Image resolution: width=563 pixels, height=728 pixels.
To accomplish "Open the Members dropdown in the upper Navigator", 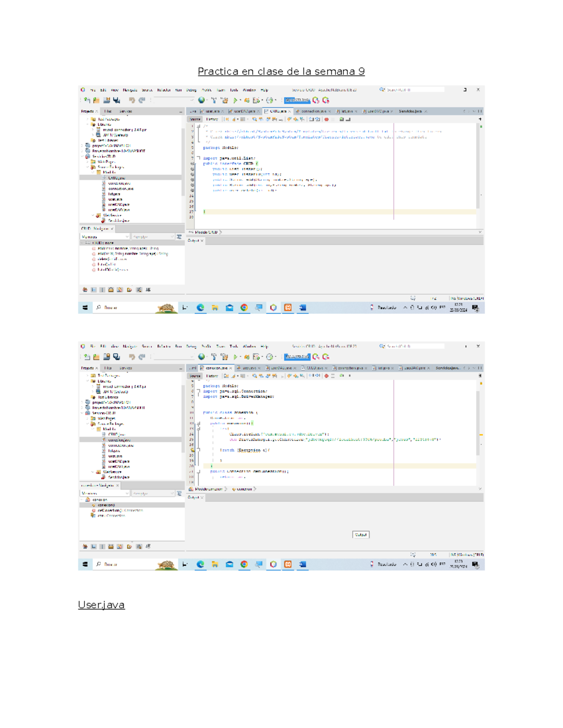I will pyautogui.click(x=105, y=237).
